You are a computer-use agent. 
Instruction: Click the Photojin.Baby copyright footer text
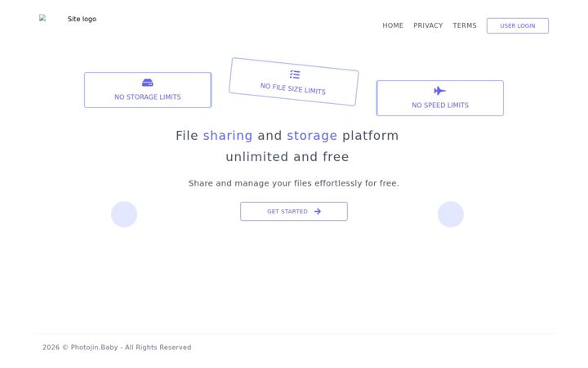[x=117, y=348]
